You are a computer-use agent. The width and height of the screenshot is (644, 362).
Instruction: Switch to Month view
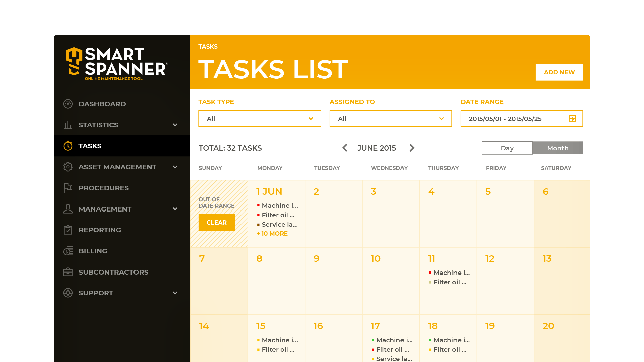tap(557, 148)
